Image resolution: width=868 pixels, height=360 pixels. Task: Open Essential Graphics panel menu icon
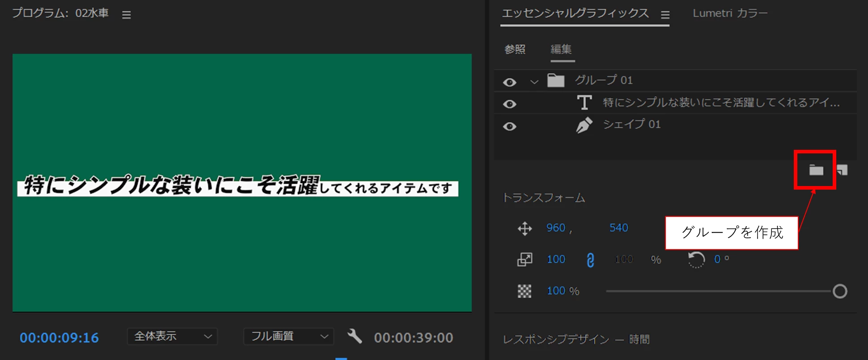click(x=665, y=15)
